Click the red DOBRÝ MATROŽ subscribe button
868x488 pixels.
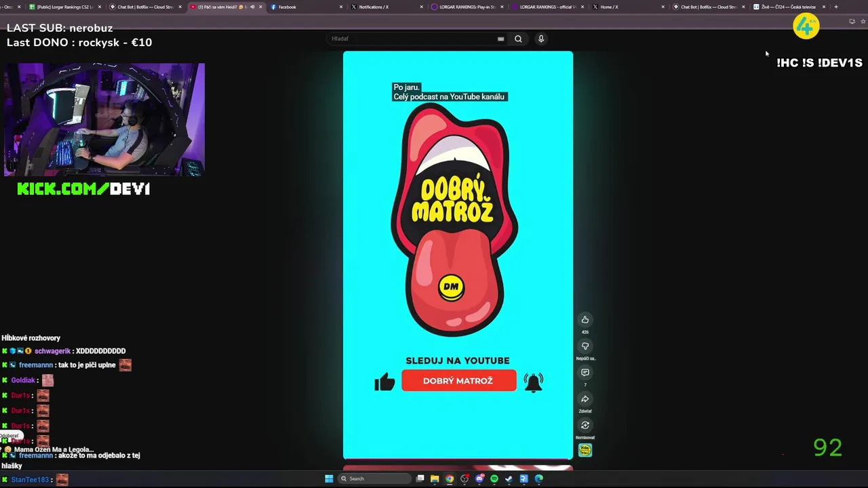pyautogui.click(x=458, y=381)
